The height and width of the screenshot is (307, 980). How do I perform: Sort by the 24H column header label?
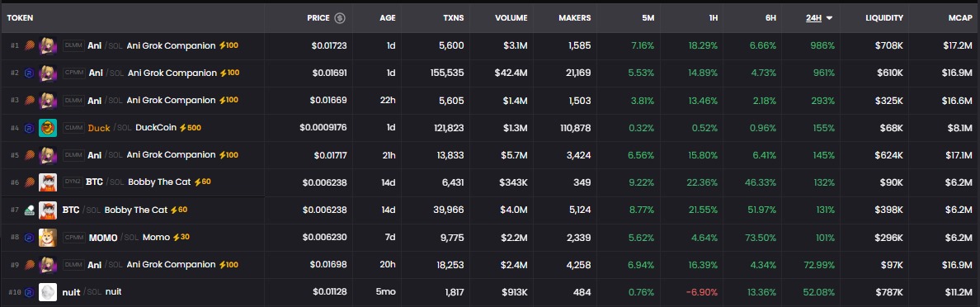[x=813, y=18]
